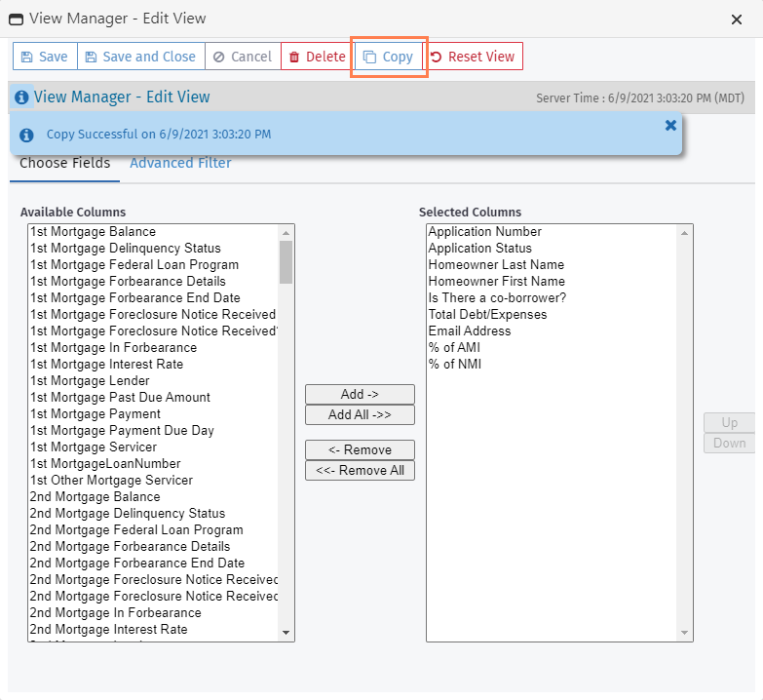
Task: Click Available Columns scrollbar down arrow
Action: point(286,633)
